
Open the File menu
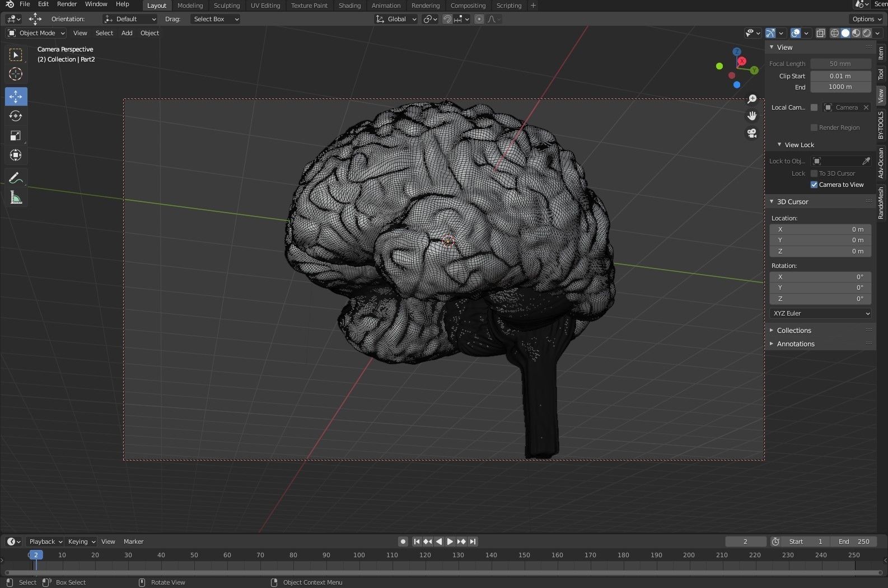pyautogui.click(x=25, y=4)
